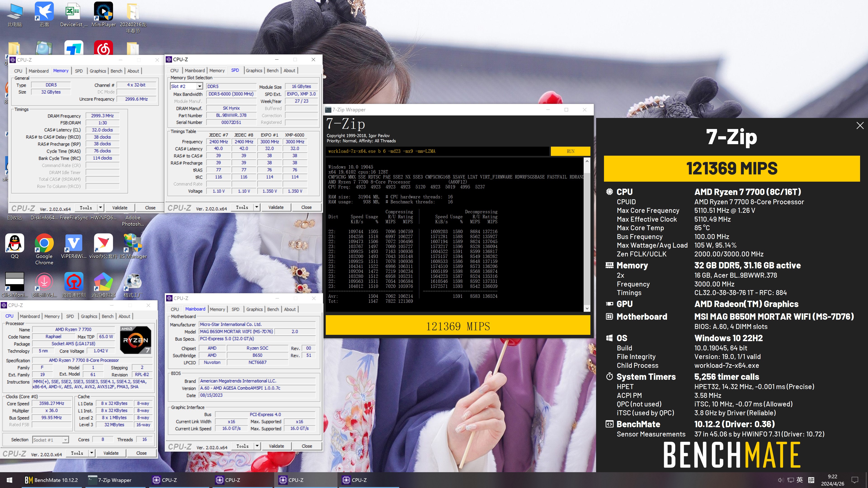This screenshot has width=868, height=488.
Task: Launch Google Chrome desktop icon
Action: (44, 249)
